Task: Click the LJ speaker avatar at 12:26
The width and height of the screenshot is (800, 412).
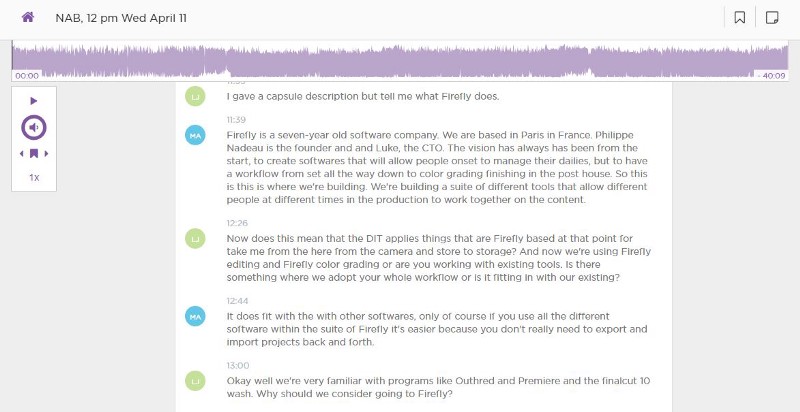Action: pos(195,238)
